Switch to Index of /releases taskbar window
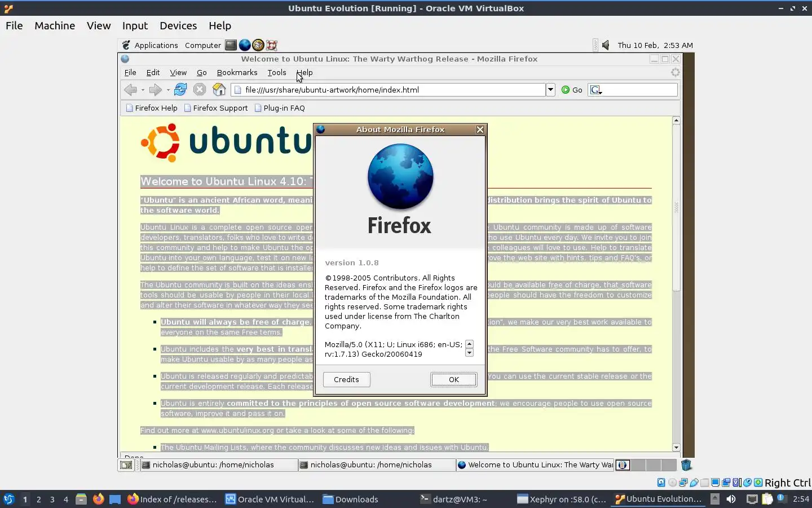This screenshot has width=812, height=508. click(172, 499)
